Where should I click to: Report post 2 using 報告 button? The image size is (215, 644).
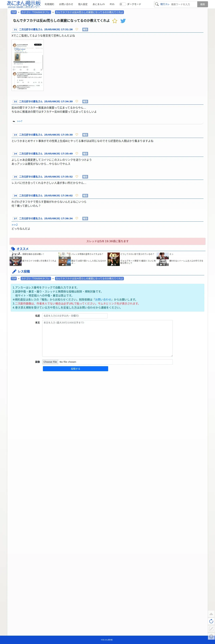85,101
